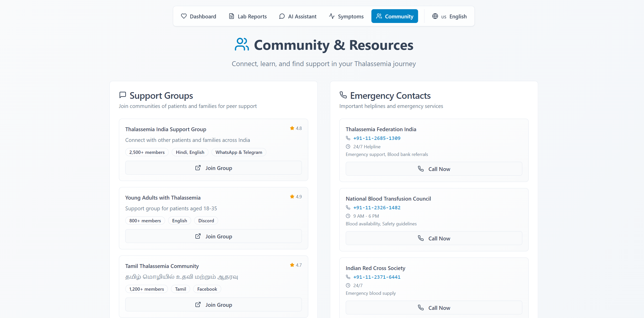
Task: Click the phone icon next to +91-11-2685-1309
Action: pos(348,138)
